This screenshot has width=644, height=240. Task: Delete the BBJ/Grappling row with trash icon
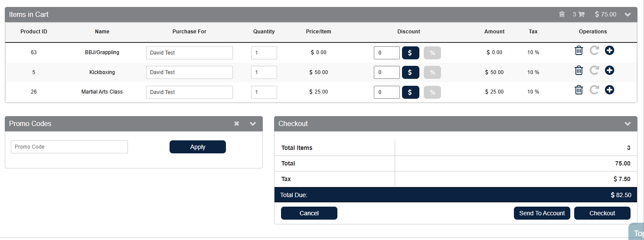click(x=579, y=51)
